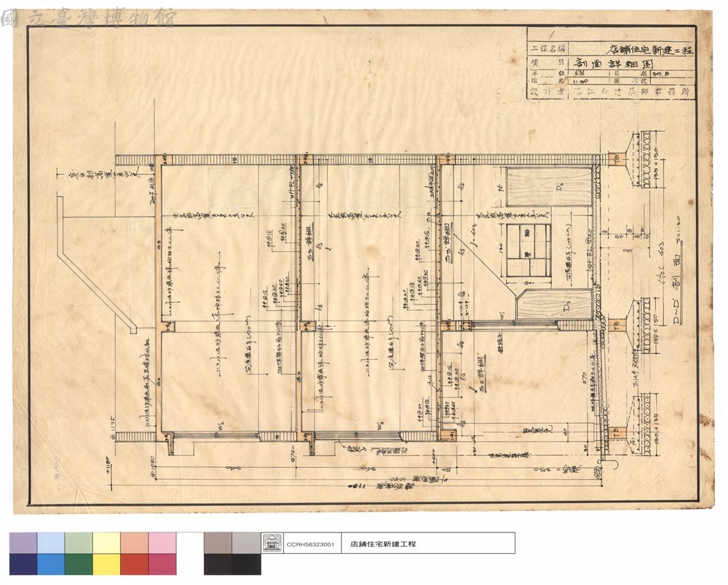The height and width of the screenshot is (585, 728).
Task: Pick the crimson rose color swatch
Action: [x=163, y=564]
